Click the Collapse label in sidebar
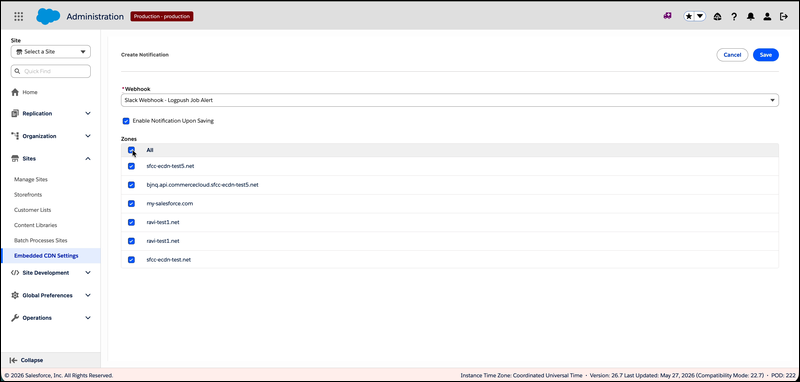 [32, 360]
